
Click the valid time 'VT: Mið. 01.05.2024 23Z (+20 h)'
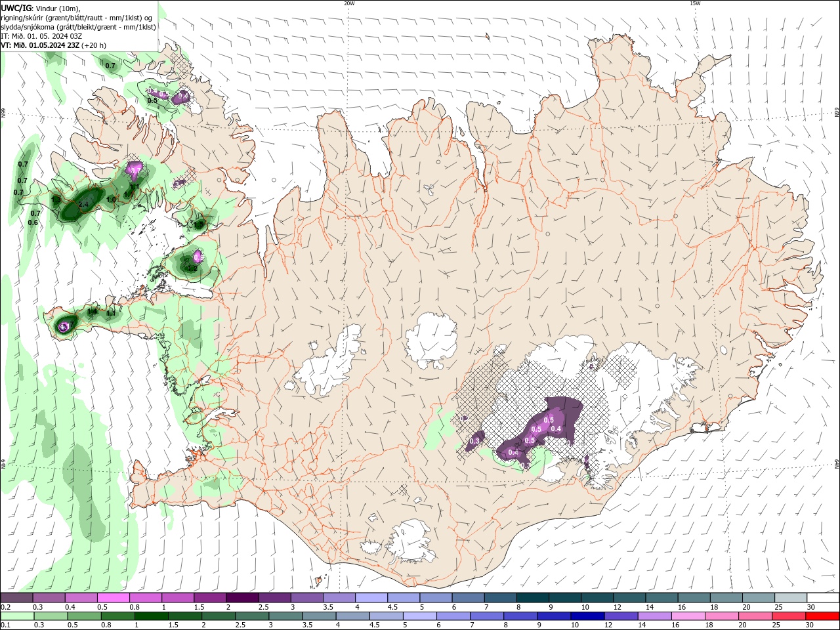pos(53,45)
